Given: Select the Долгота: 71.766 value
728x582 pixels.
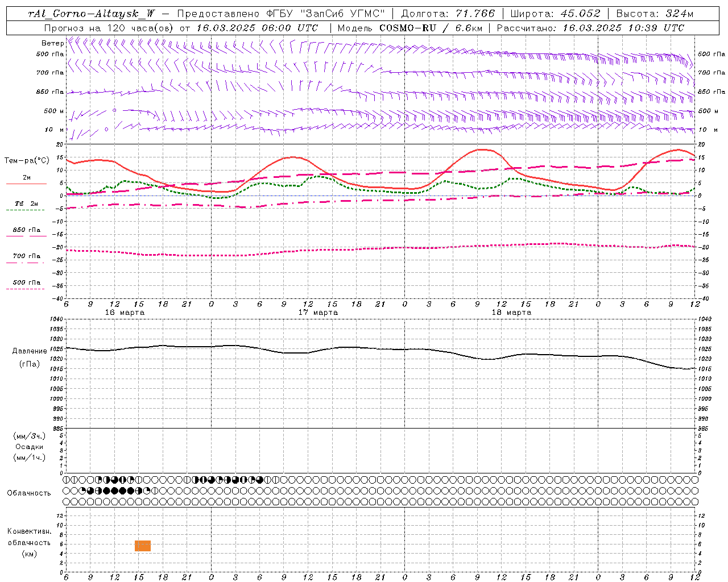Looking at the screenshot, I should [448, 14].
